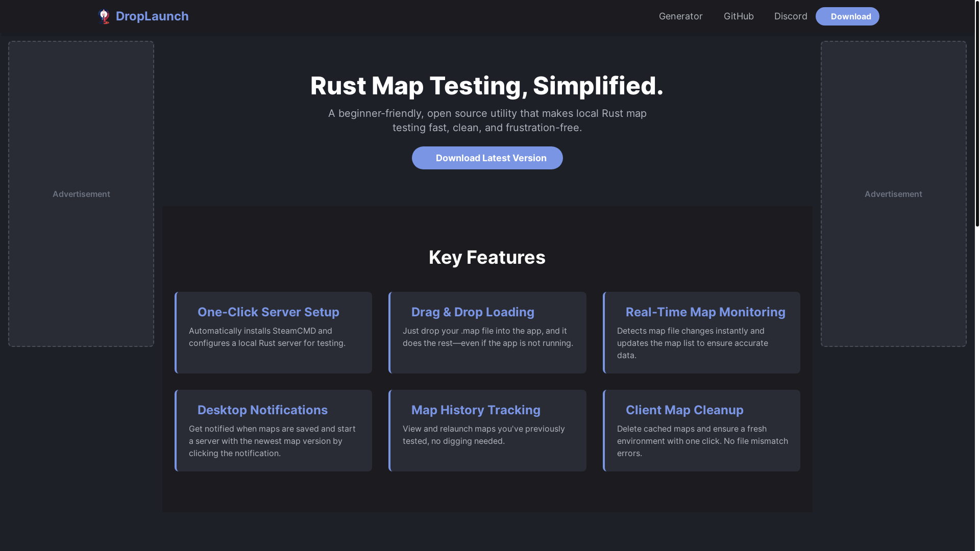This screenshot has height=551, width=980.
Task: Select the Real-Time Map Monitoring card title
Action: pyautogui.click(x=705, y=312)
